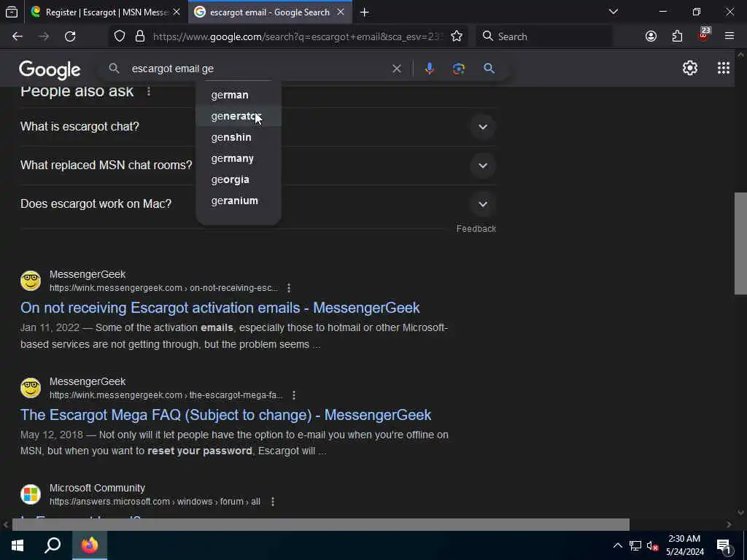Focus the Google search input field
Viewport: 747px width, 560px height.
(258, 69)
